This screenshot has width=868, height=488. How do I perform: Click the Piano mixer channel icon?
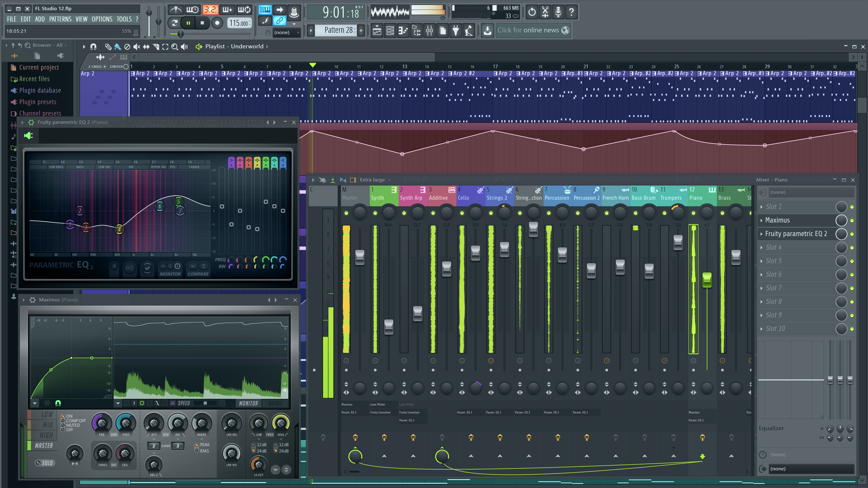[x=711, y=190]
